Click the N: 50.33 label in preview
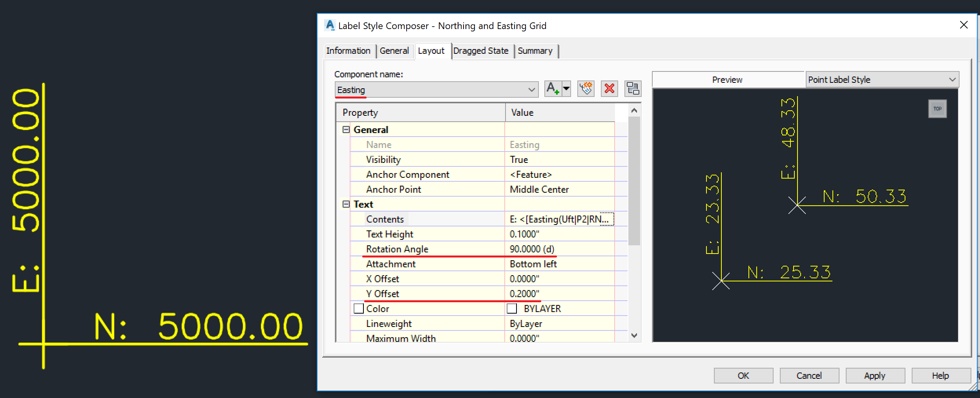Image resolution: width=980 pixels, height=398 pixels. point(865,196)
